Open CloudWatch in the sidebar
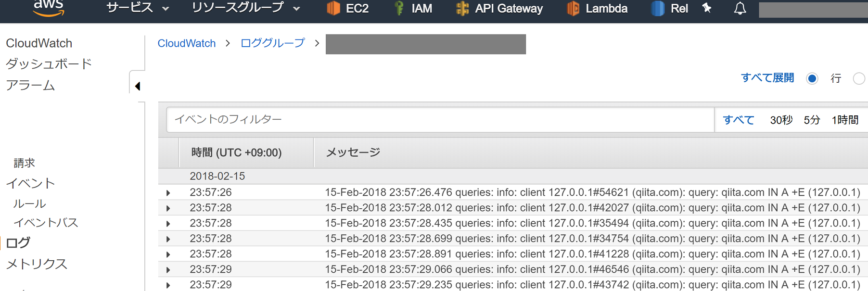 pos(39,43)
